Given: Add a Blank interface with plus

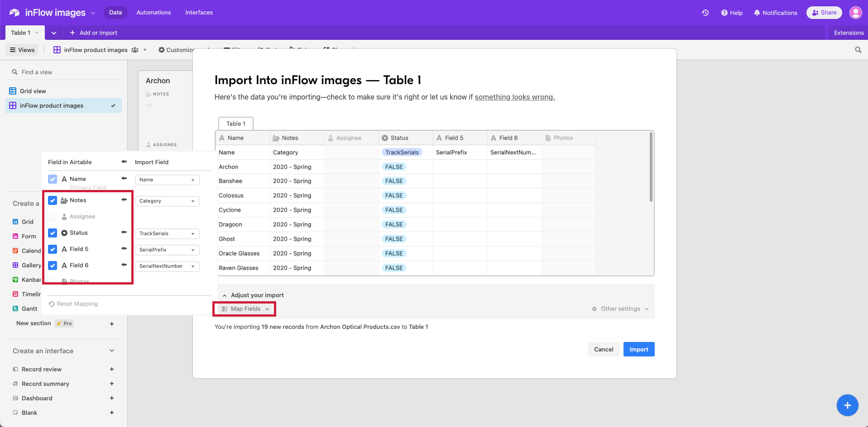Looking at the screenshot, I should click(112, 413).
